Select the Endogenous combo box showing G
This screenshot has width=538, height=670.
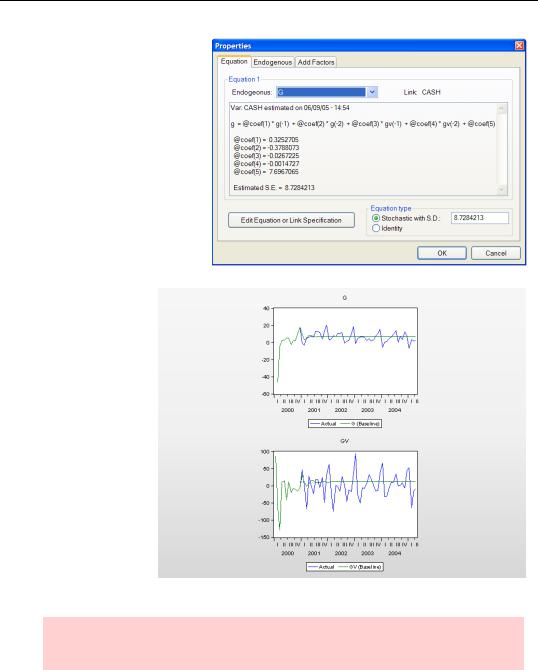click(x=326, y=92)
